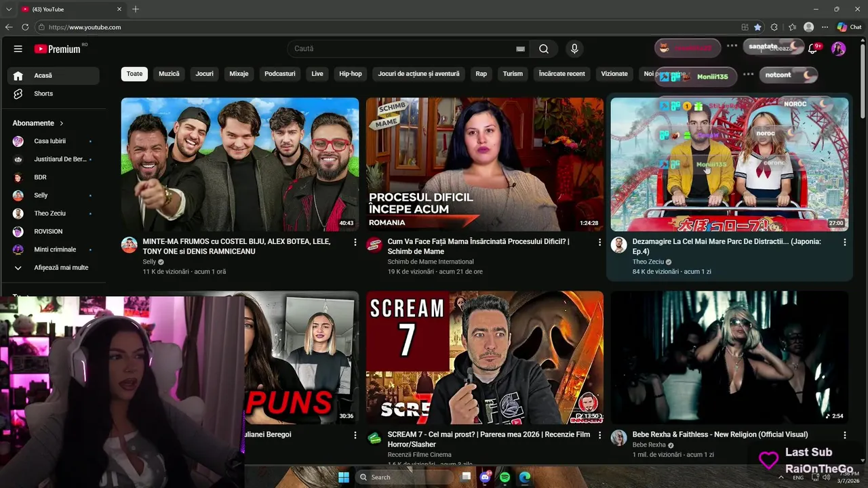Select the Jocuri filter chip

coord(204,74)
